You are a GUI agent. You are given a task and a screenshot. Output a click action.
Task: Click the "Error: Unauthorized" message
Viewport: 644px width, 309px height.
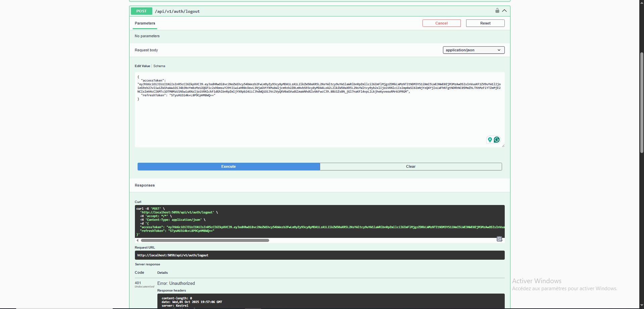(x=176, y=284)
